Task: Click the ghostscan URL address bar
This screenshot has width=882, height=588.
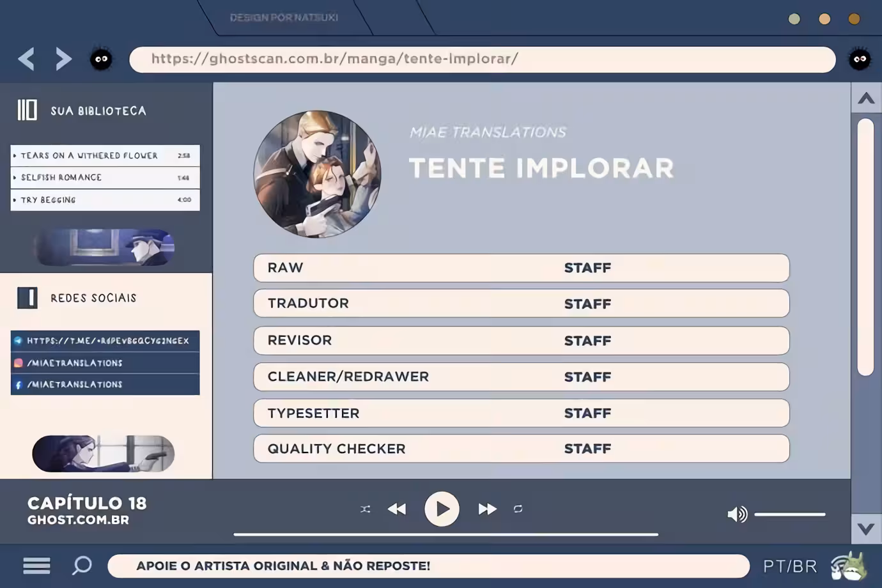Action: click(x=482, y=59)
